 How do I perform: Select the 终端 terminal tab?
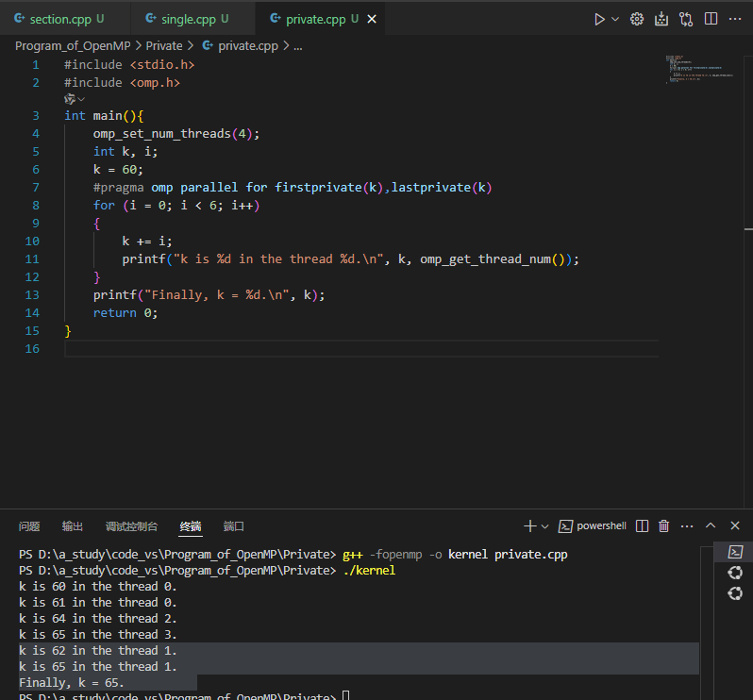tap(191, 526)
